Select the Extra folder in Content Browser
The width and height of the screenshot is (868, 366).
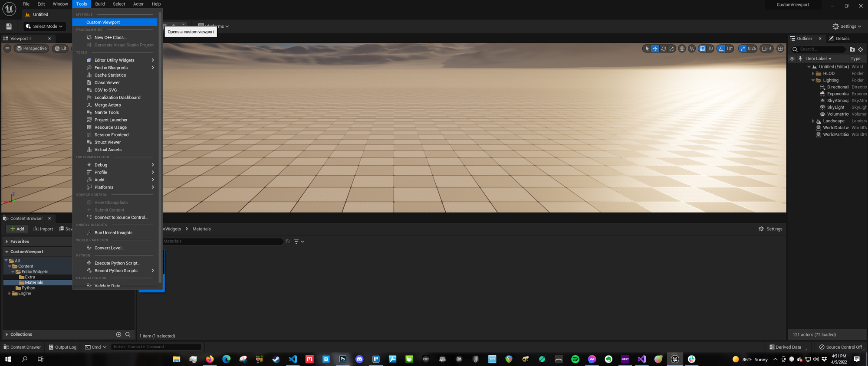coord(30,277)
